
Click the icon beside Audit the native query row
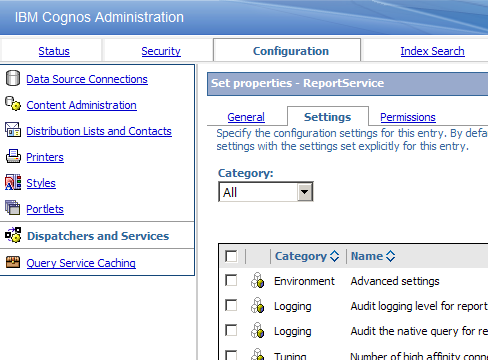(x=257, y=331)
